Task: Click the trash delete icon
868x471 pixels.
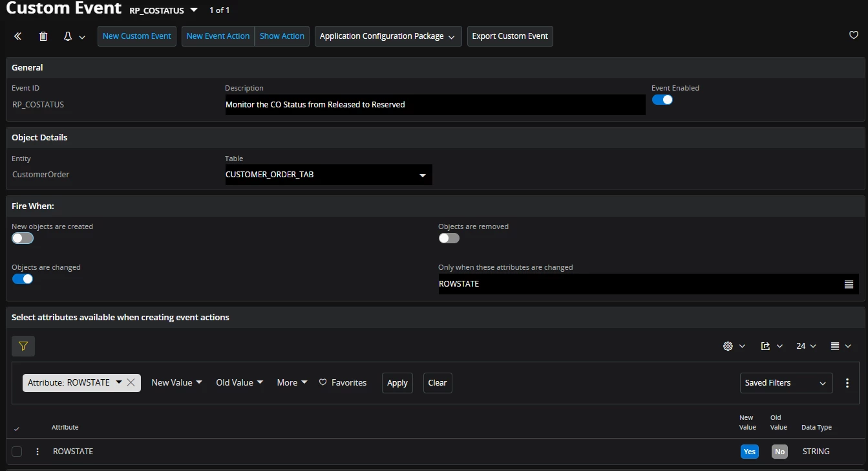Action: 43,36
